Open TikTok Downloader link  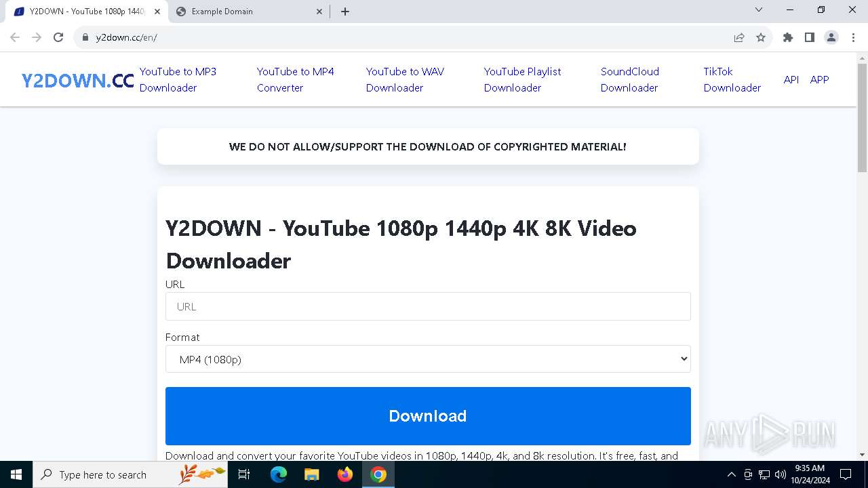[732, 79]
